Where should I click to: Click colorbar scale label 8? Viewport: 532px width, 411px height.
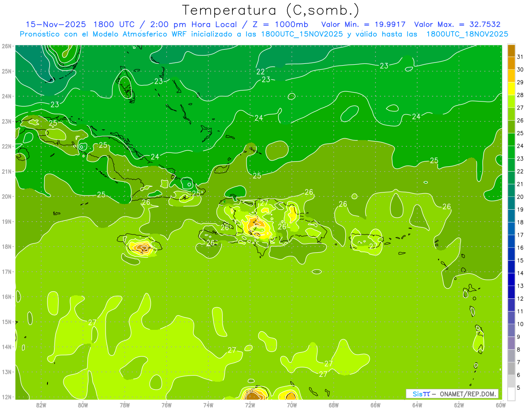(519, 349)
